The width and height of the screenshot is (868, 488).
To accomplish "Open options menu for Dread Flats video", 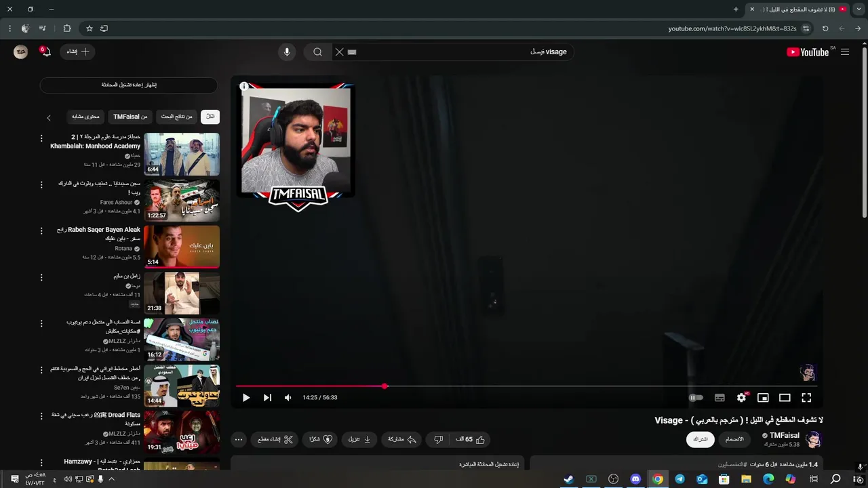I will (x=41, y=415).
